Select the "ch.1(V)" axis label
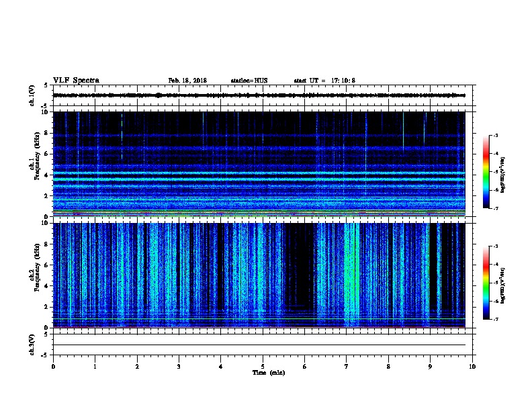The height and width of the screenshot is (411, 532). point(32,95)
